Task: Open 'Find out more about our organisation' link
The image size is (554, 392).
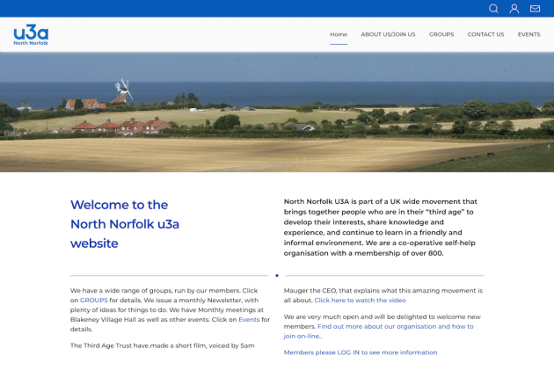Action: pos(378,331)
